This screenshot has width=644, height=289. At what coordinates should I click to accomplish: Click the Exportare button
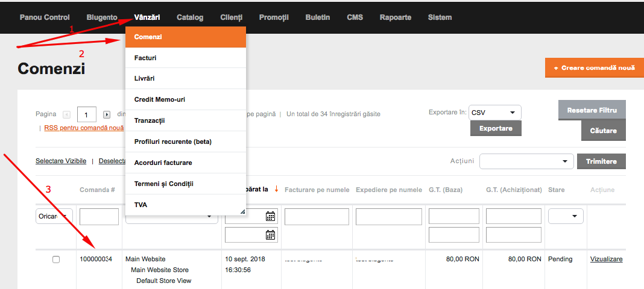pos(496,128)
